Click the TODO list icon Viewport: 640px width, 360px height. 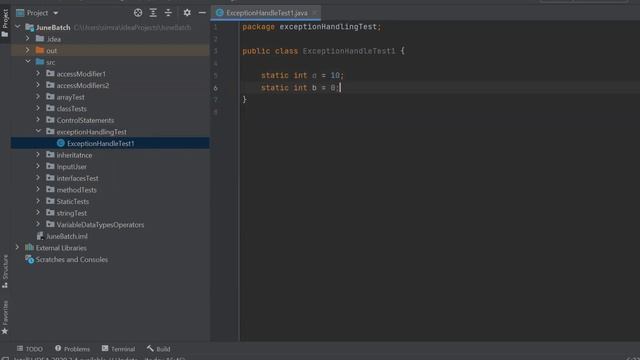tap(20, 348)
